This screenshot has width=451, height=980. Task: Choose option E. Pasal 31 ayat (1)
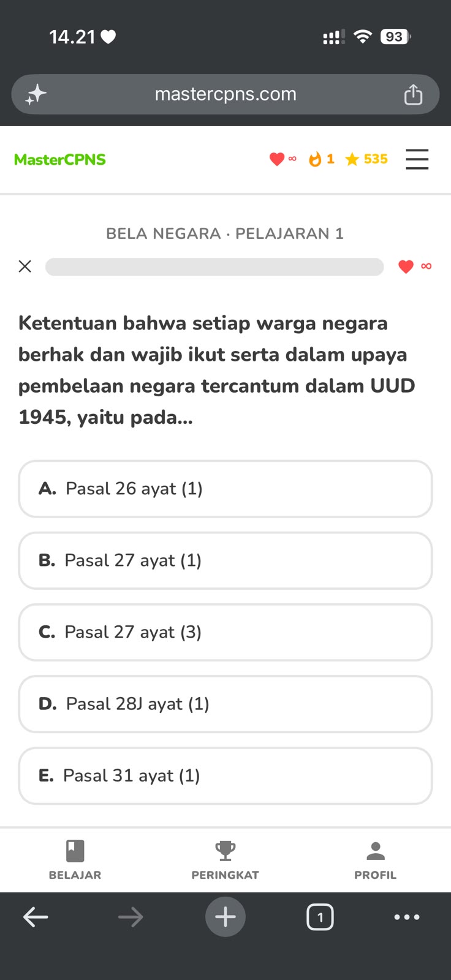[x=225, y=775]
